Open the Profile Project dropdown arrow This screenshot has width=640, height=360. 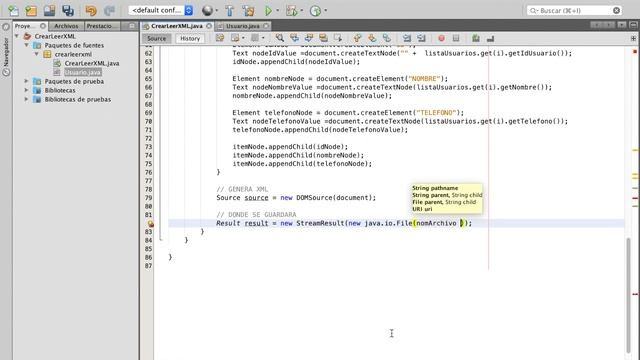[326, 11]
